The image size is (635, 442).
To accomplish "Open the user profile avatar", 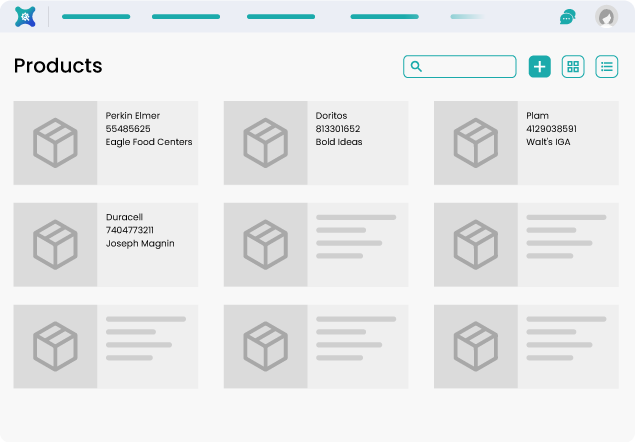I will click(606, 17).
